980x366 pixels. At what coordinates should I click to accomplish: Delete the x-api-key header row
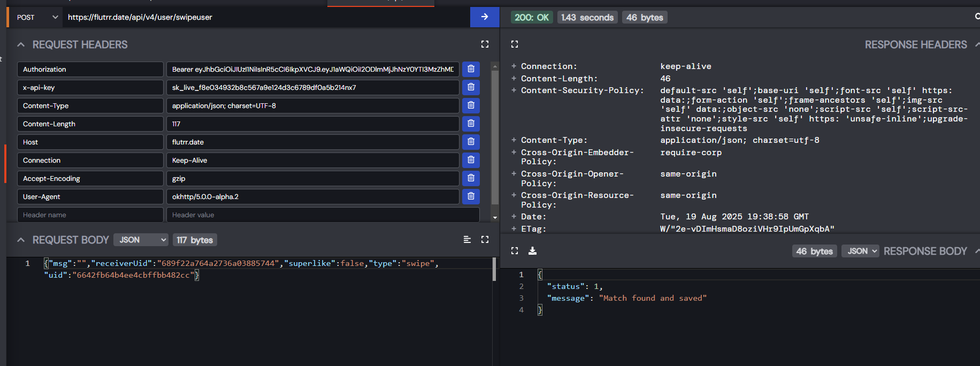[x=471, y=87]
